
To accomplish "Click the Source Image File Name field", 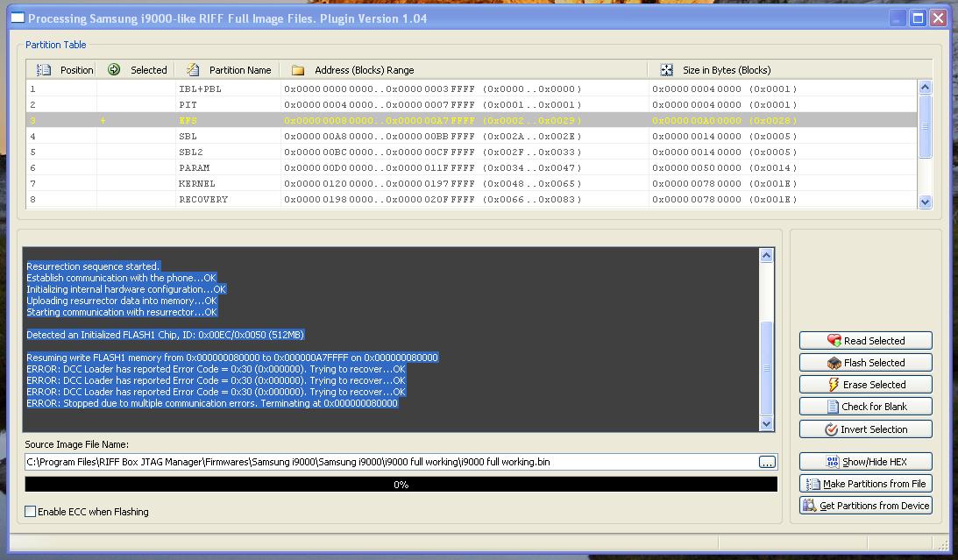I will [x=391, y=462].
